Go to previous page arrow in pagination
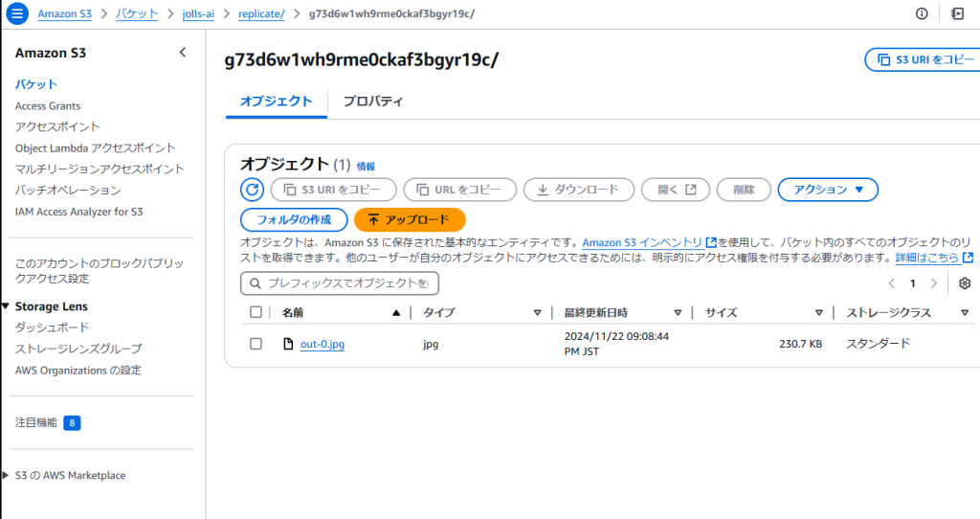The width and height of the screenshot is (980, 519). (x=892, y=283)
